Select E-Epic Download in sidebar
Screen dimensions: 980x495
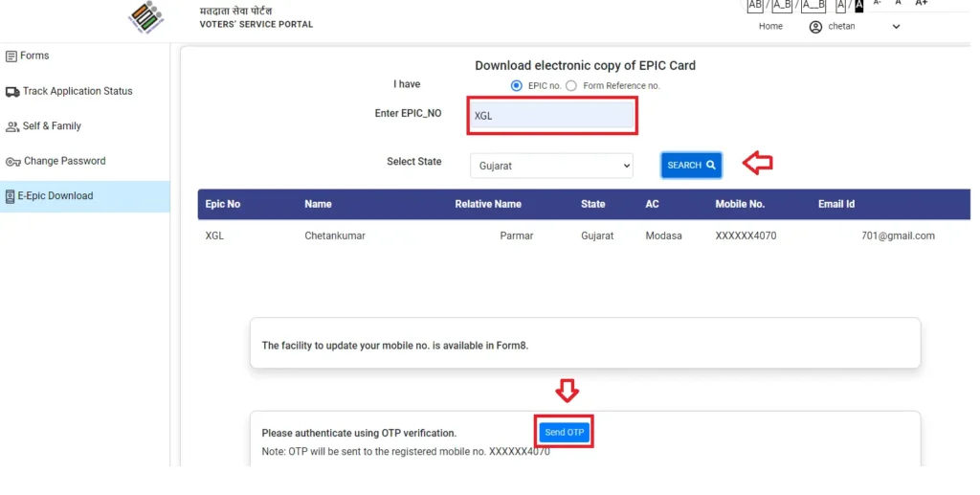click(x=84, y=196)
